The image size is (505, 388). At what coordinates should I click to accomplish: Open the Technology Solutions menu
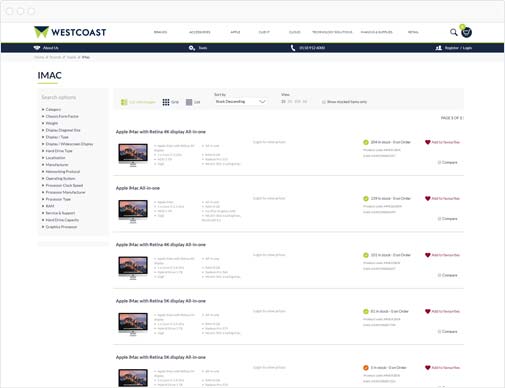click(x=332, y=32)
